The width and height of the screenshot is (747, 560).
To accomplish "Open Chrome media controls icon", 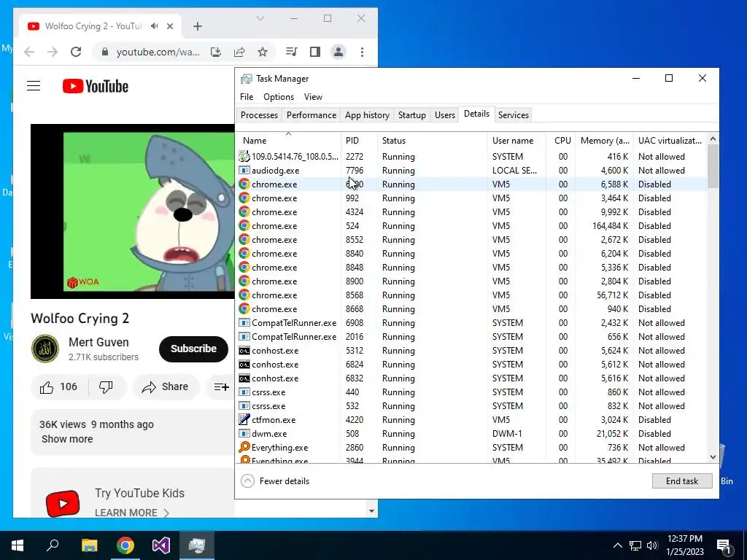I will tap(292, 52).
